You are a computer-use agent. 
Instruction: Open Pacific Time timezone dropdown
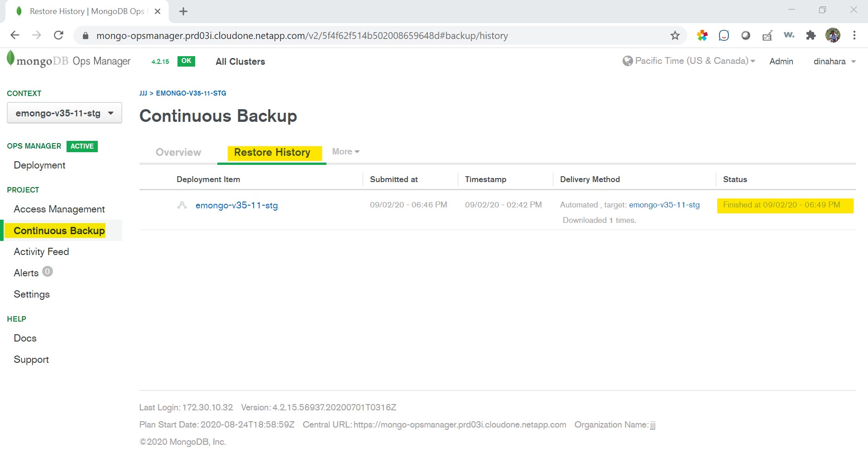[689, 61]
